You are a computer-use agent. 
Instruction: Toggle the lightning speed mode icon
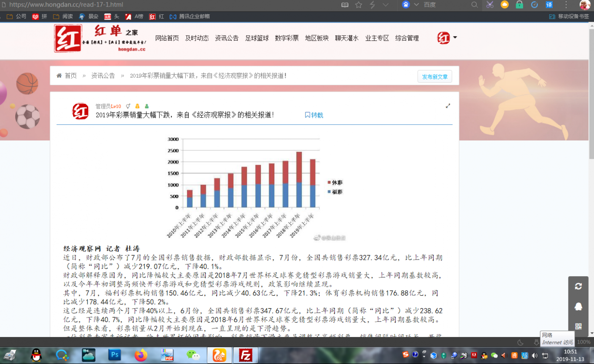[372, 5]
